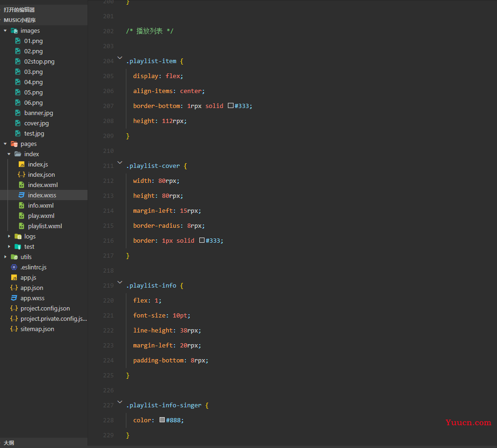Click the 播放列表 comment text
This screenshot has width=497, height=448.
(x=149, y=31)
